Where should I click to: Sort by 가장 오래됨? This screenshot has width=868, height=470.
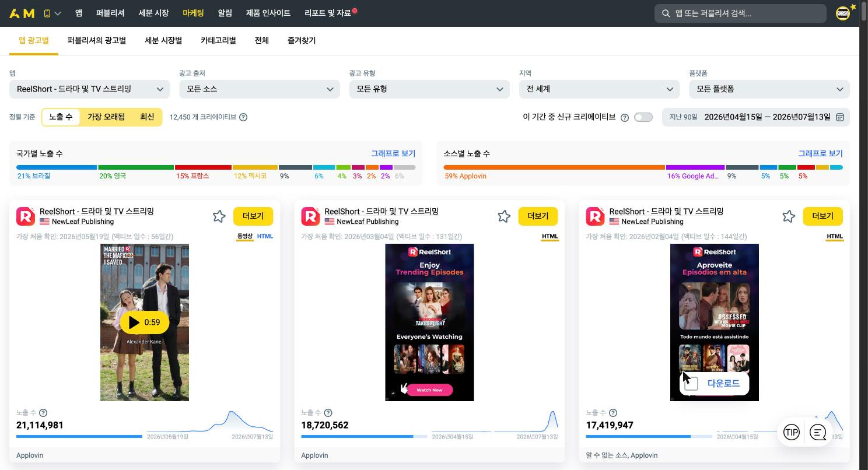pyautogui.click(x=106, y=117)
